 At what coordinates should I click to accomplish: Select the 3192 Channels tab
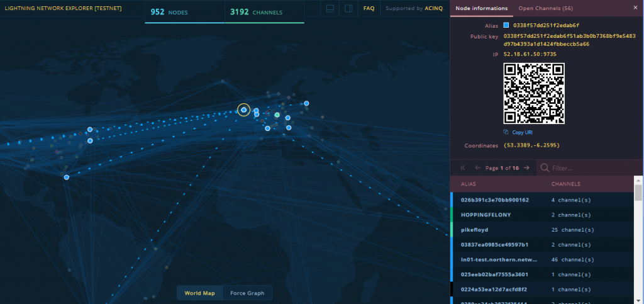coord(265,12)
